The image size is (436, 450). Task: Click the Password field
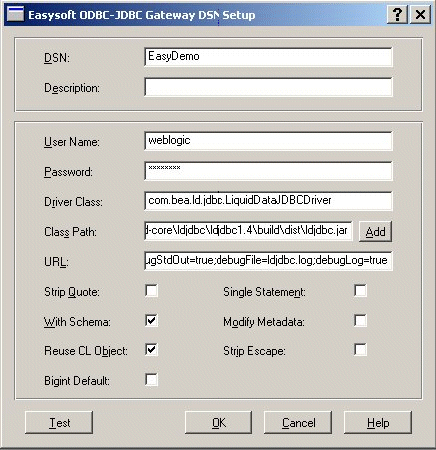(268, 171)
